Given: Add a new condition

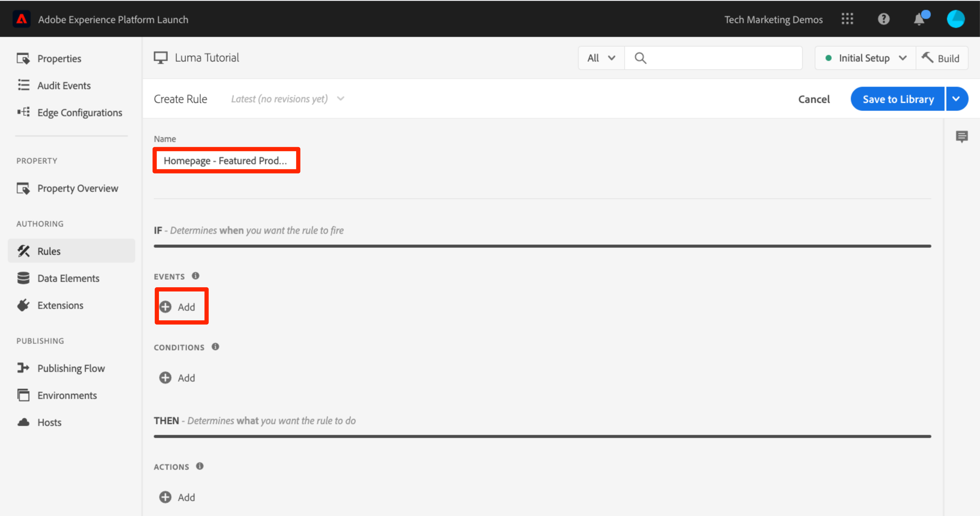Looking at the screenshot, I should [178, 378].
